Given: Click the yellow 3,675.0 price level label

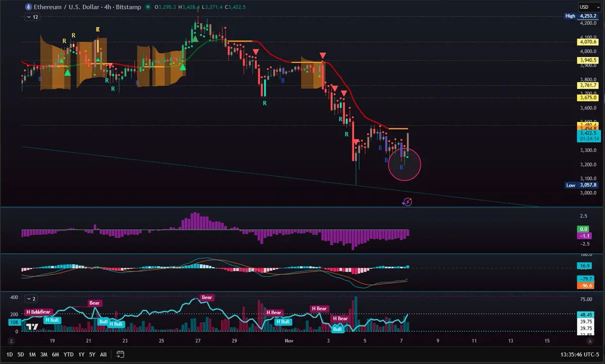Looking at the screenshot, I should pos(588,97).
